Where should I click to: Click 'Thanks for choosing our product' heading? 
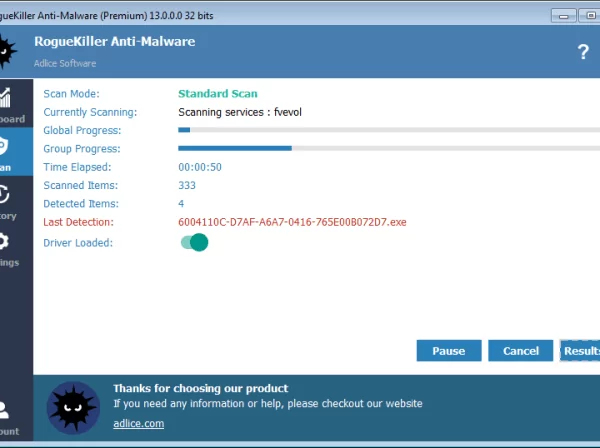(201, 388)
